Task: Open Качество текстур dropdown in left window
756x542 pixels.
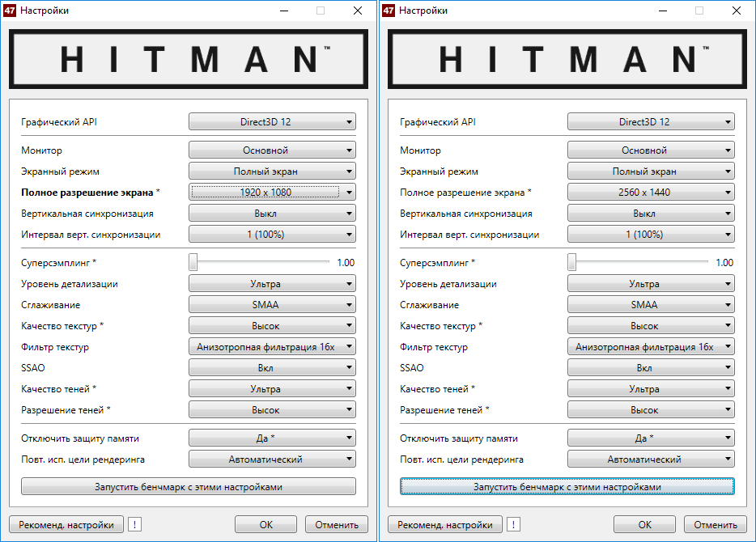Action: coord(273,326)
